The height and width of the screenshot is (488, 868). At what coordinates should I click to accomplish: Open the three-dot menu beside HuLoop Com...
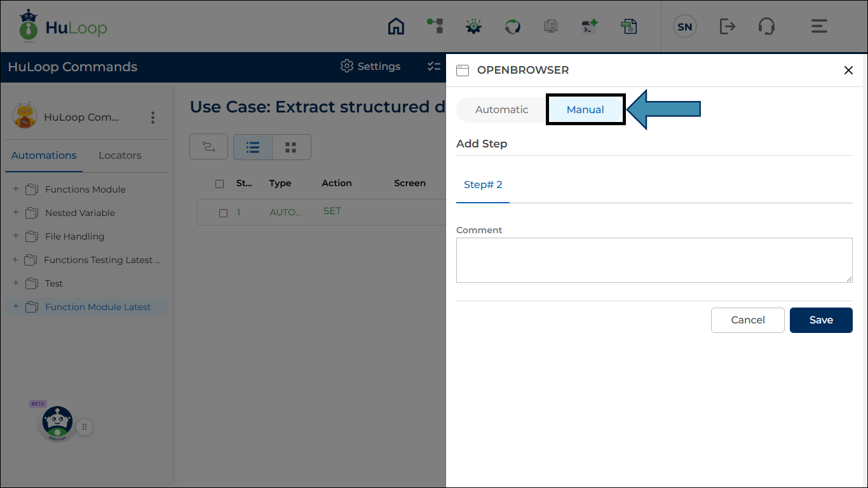click(x=153, y=118)
